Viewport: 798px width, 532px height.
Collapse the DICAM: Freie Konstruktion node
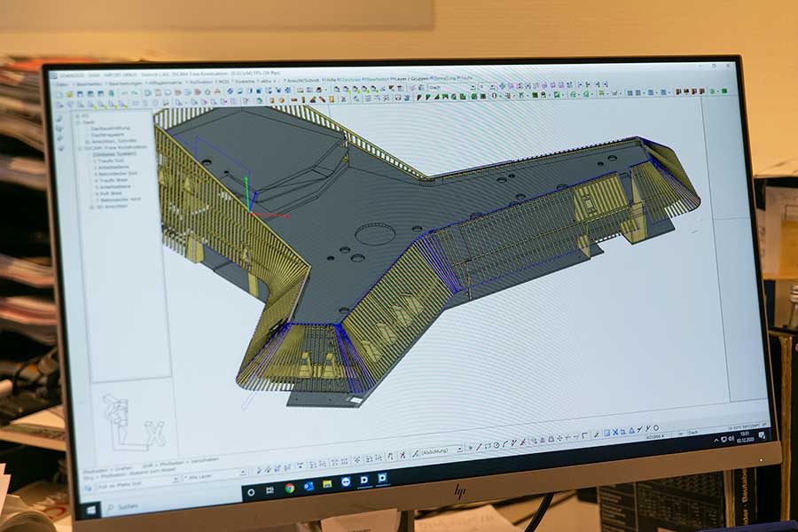(x=80, y=148)
